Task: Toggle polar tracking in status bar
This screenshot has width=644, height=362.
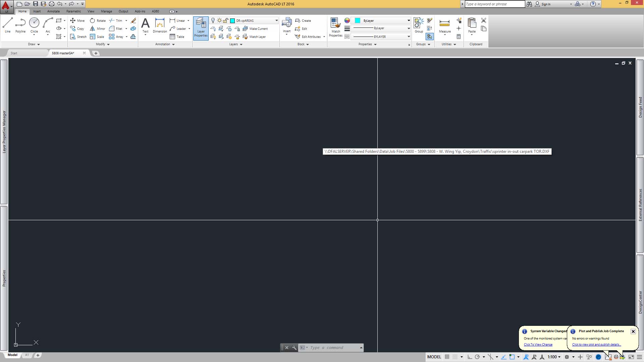Action: [x=477, y=357]
